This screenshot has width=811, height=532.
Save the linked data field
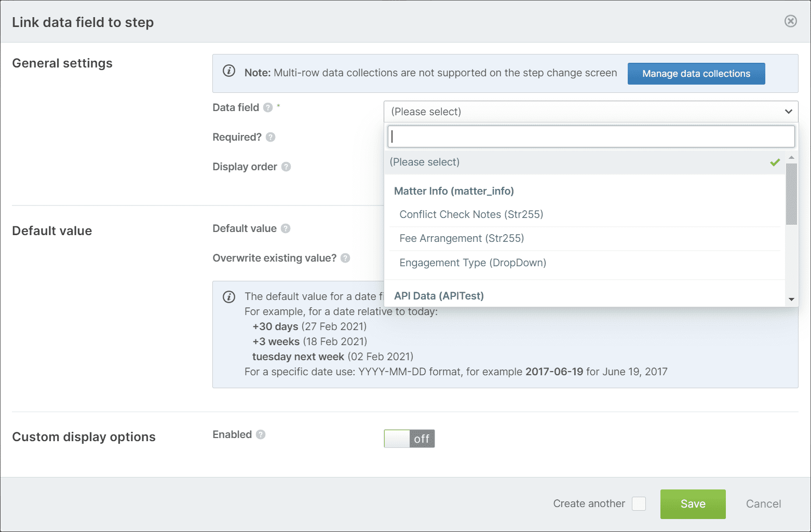point(693,503)
